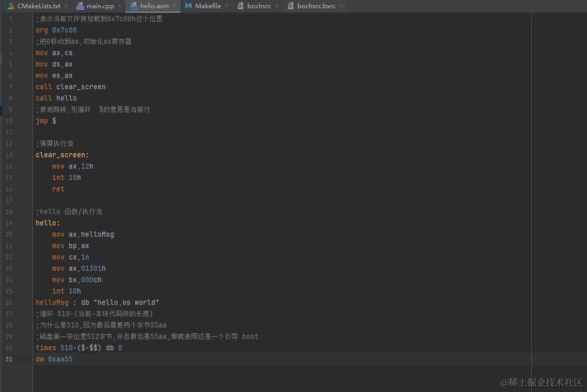This screenshot has width=587, height=392.
Task: Click the Makefile M icon in the tab bar
Action: (188, 6)
